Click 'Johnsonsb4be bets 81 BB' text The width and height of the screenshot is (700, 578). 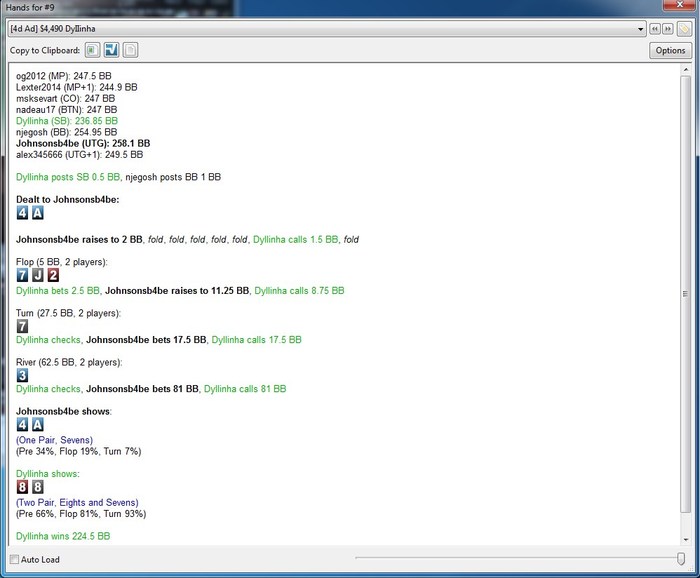[142, 389]
